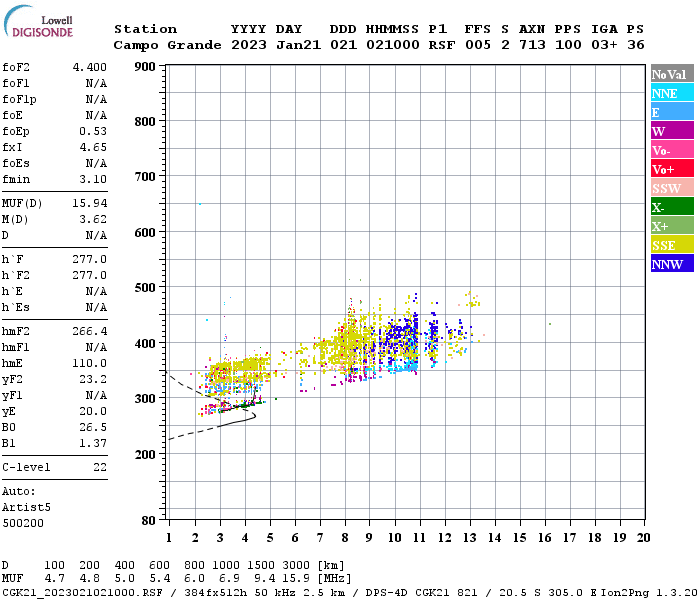Image resolution: width=700 pixels, height=600 pixels.
Task: Select the NNW blue legend swatch
Action: coord(672,263)
